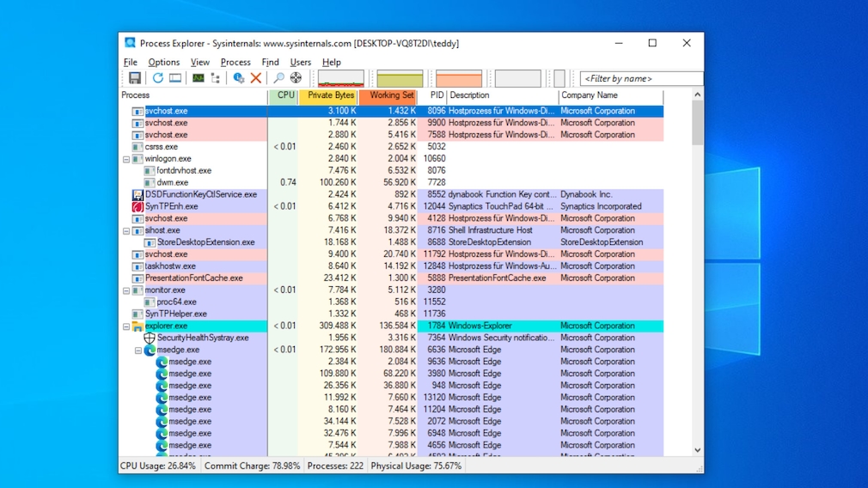Click the CPU Usage 26.84% status entry
Viewport: 868px width, 488px height.
click(x=158, y=466)
